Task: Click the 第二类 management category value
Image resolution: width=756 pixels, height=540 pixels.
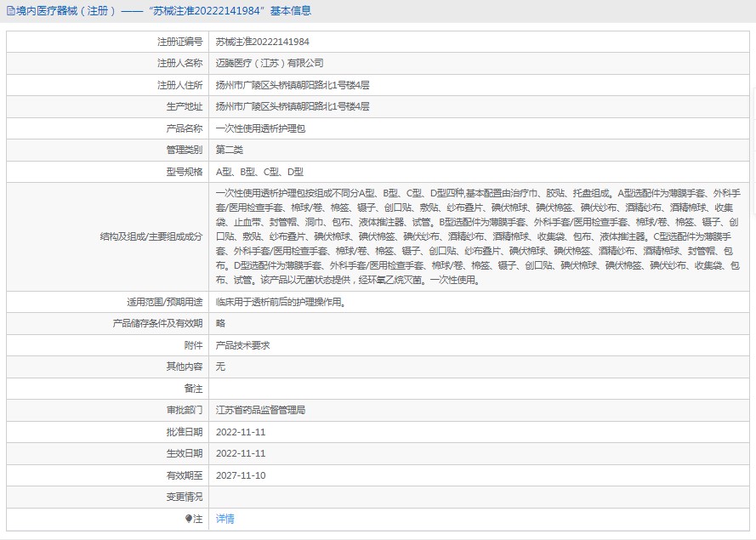Action: coord(230,150)
